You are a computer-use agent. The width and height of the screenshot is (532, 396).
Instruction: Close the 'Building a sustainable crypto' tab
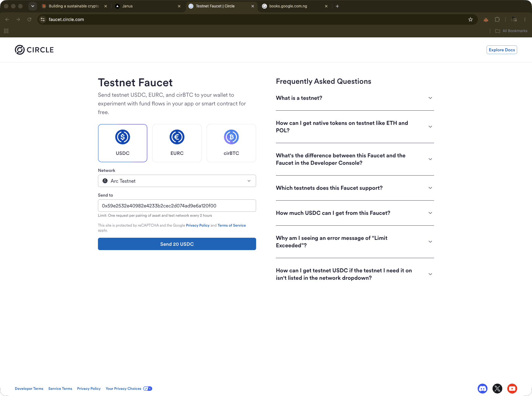[x=106, y=6]
